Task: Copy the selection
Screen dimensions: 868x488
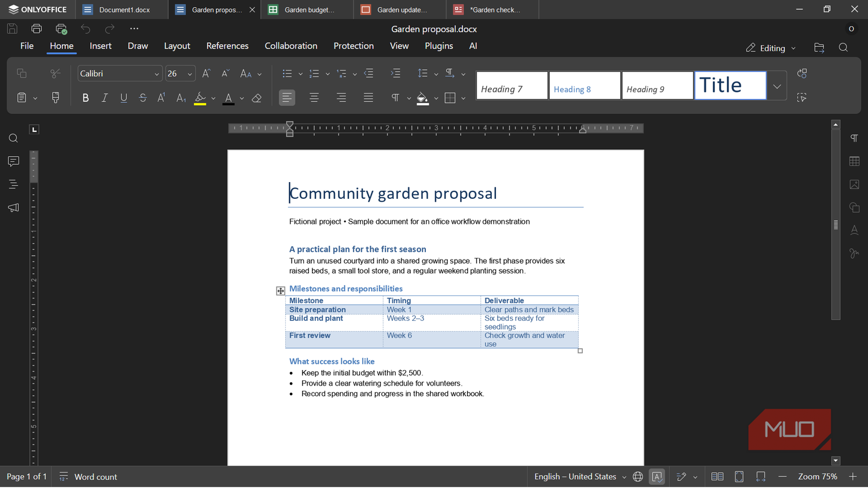Action: pos(21,73)
